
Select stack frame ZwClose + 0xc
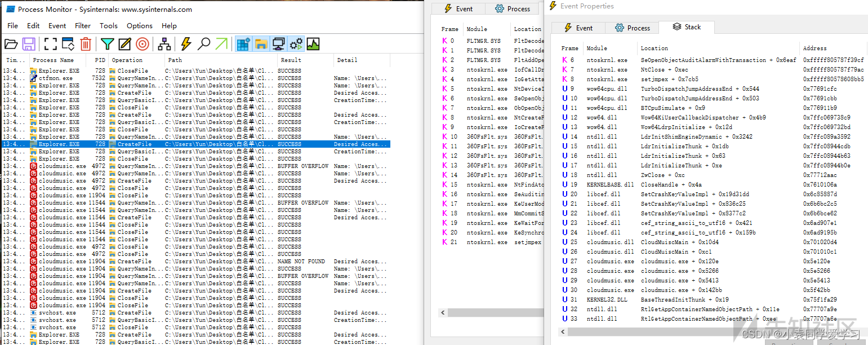click(x=712, y=175)
